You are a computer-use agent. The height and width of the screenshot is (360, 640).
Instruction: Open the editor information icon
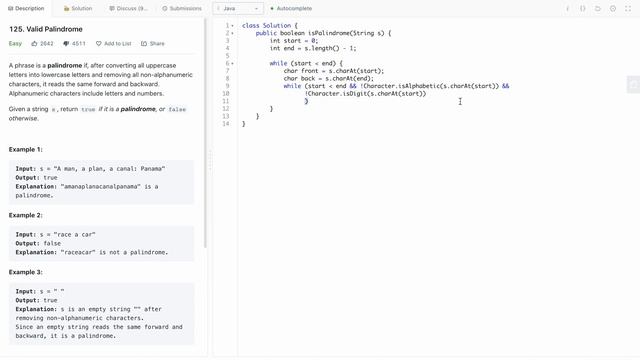pyautogui.click(x=567, y=9)
